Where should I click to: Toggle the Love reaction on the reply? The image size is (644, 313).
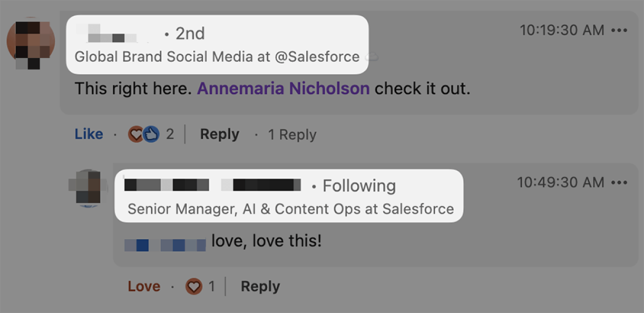click(x=144, y=287)
